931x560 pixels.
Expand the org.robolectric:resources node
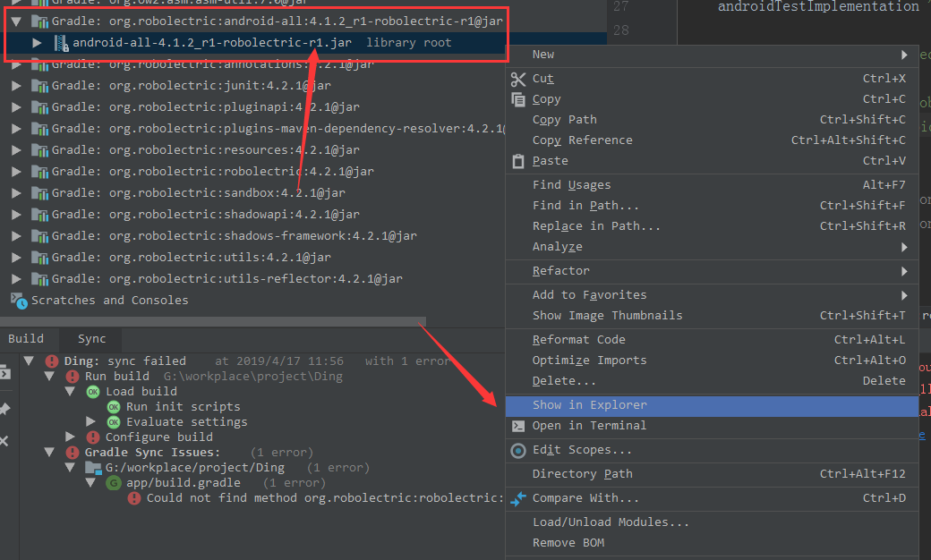17,150
